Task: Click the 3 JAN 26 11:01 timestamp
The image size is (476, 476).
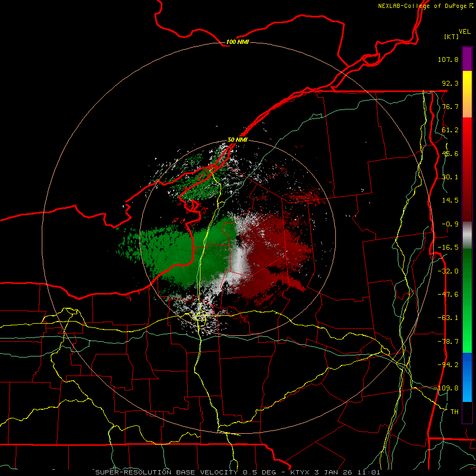Action: click(x=347, y=472)
